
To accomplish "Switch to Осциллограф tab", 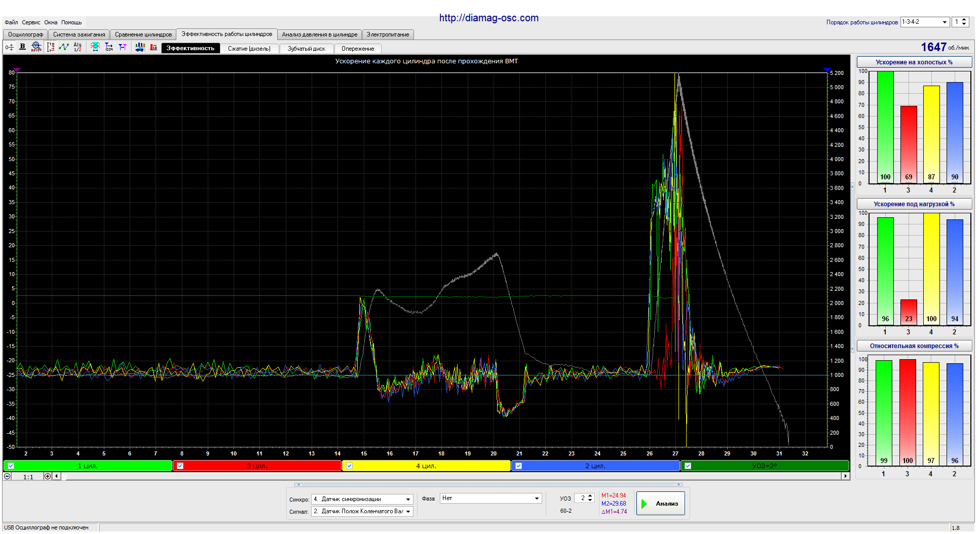I will (25, 34).
